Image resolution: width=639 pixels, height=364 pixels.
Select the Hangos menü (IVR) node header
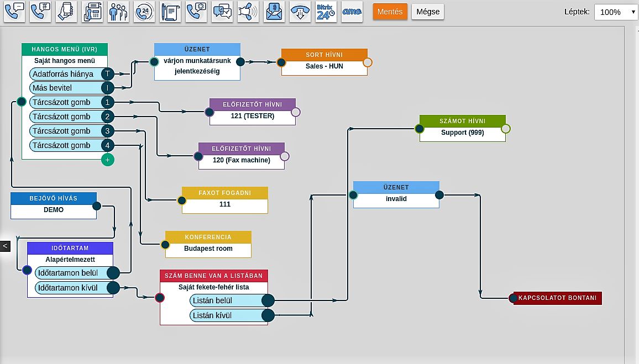point(65,49)
